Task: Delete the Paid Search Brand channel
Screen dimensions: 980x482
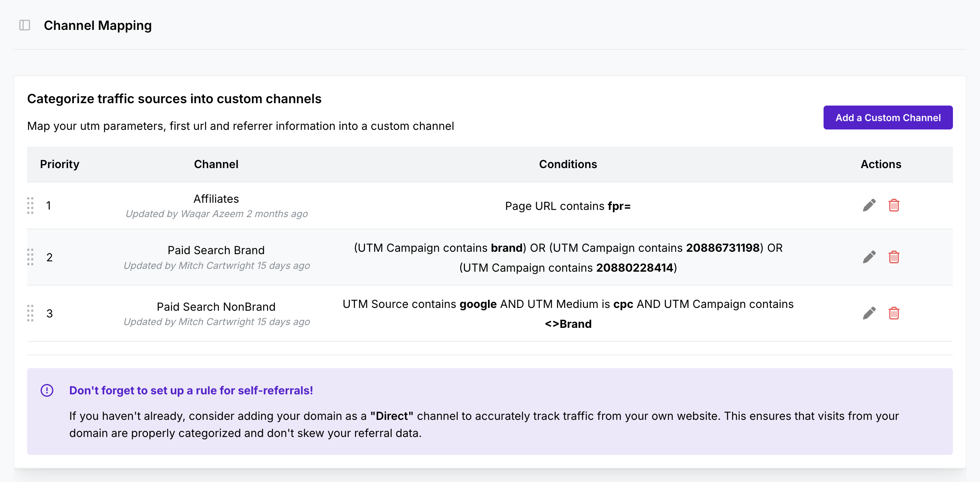Action: 894,257
